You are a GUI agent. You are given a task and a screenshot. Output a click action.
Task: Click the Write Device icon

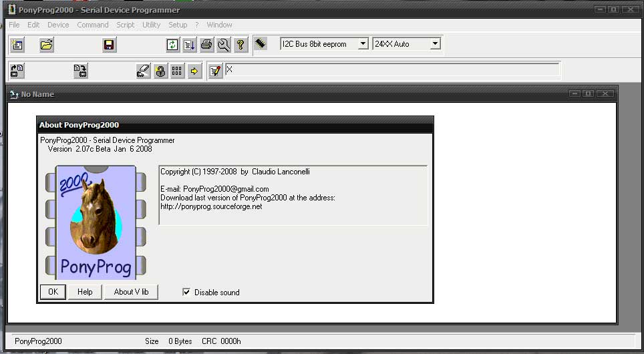pos(80,71)
